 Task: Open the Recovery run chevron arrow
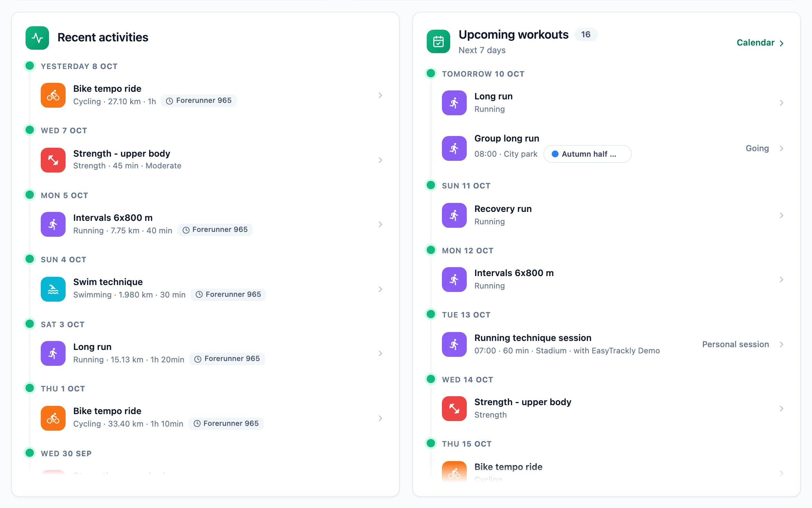[x=781, y=215]
